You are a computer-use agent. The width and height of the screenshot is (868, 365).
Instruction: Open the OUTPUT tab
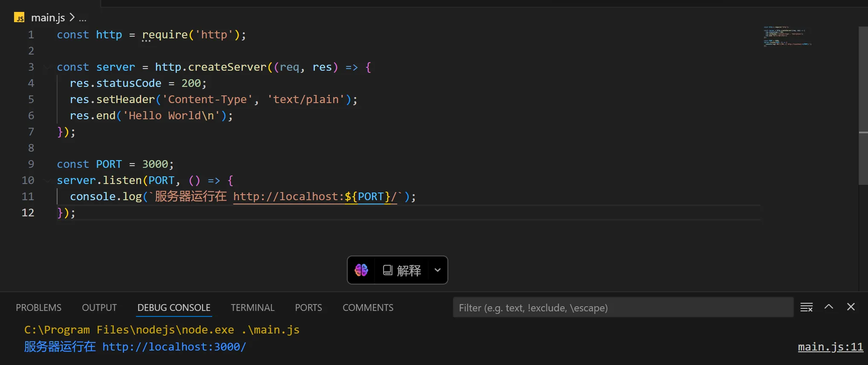pyautogui.click(x=99, y=308)
